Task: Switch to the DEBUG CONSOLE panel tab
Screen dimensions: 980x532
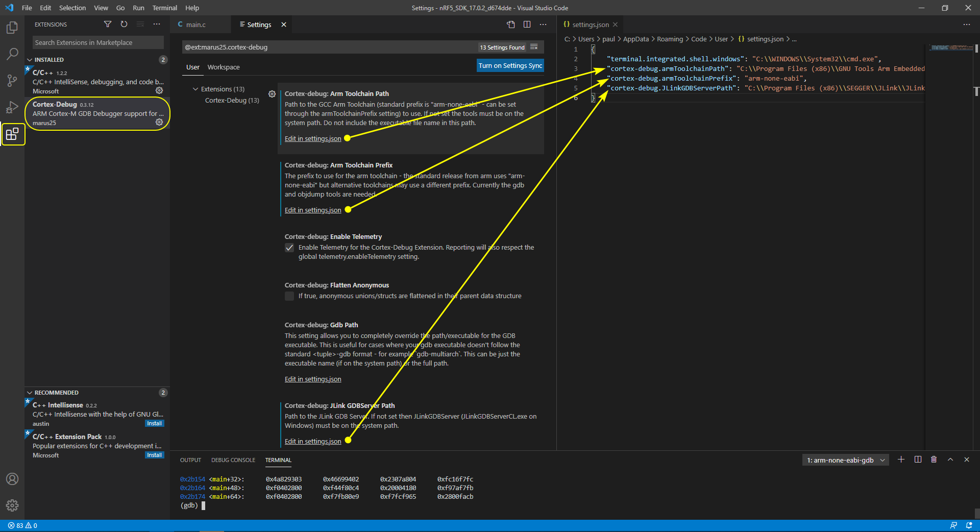Action: click(x=233, y=460)
